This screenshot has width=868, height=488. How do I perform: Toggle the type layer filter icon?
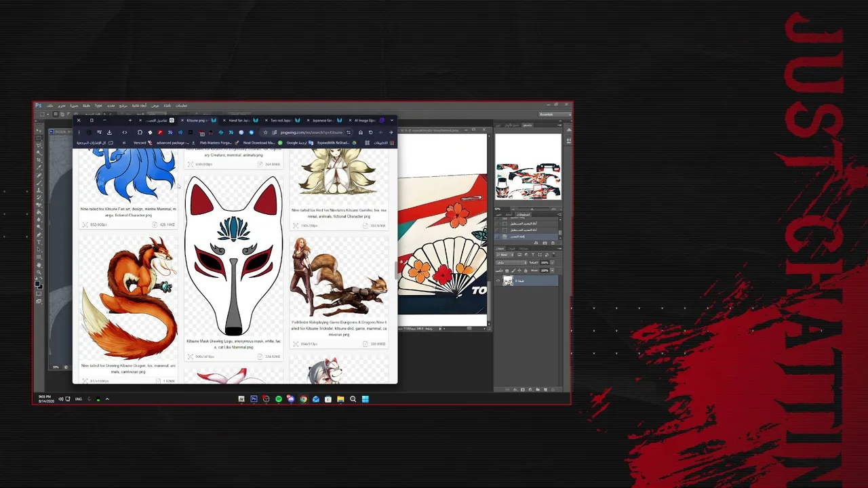point(533,254)
